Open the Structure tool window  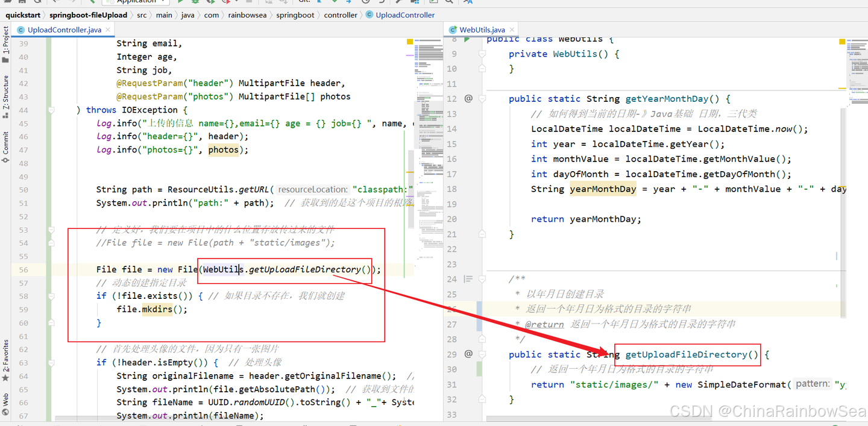pos(5,92)
